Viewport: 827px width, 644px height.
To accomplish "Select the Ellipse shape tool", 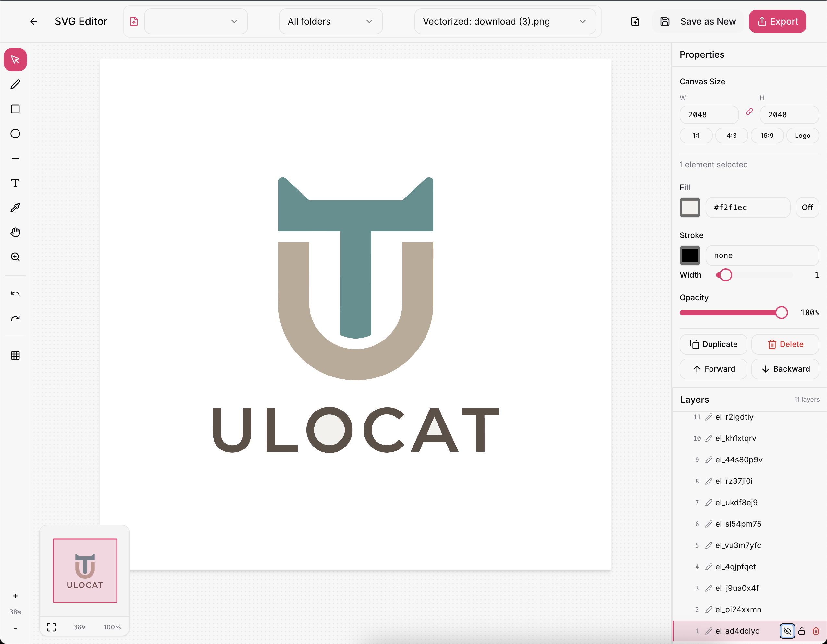I will coord(15,133).
